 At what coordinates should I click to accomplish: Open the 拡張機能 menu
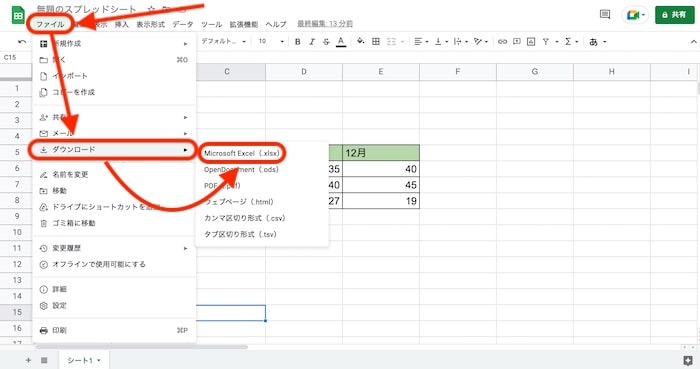click(244, 24)
